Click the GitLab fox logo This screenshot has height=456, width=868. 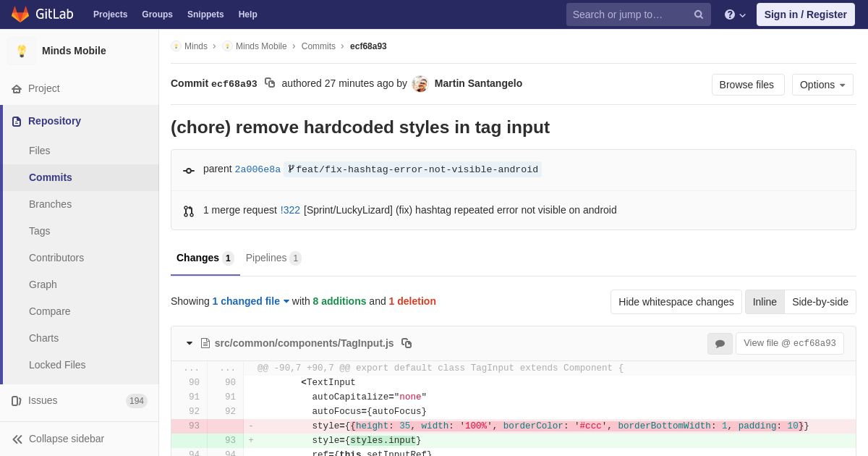click(20, 14)
